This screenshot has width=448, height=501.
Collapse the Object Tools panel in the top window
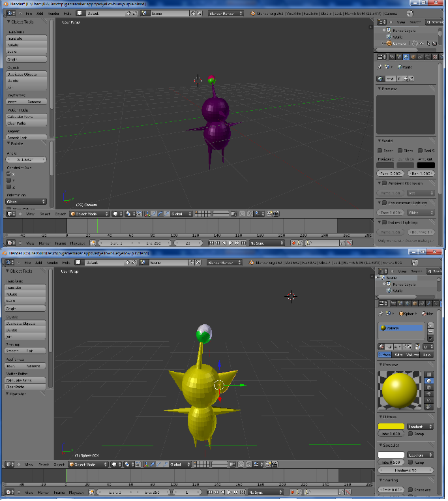(x=8, y=22)
